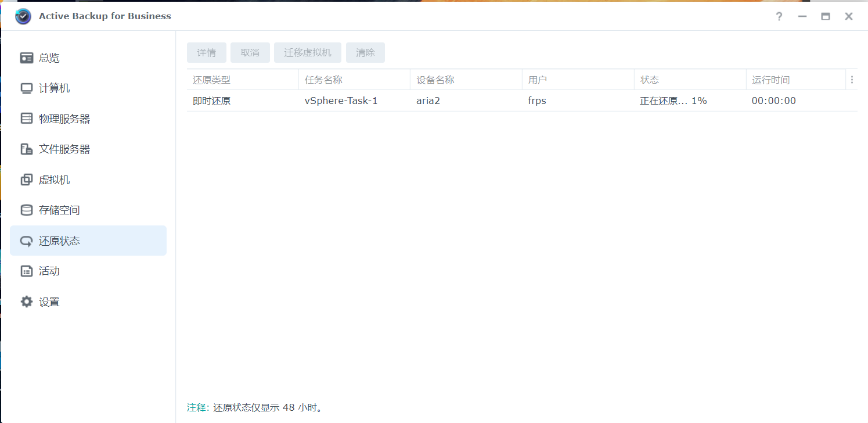The height and width of the screenshot is (423, 868).
Task: Open the 活动 activity page
Action: tap(88, 271)
